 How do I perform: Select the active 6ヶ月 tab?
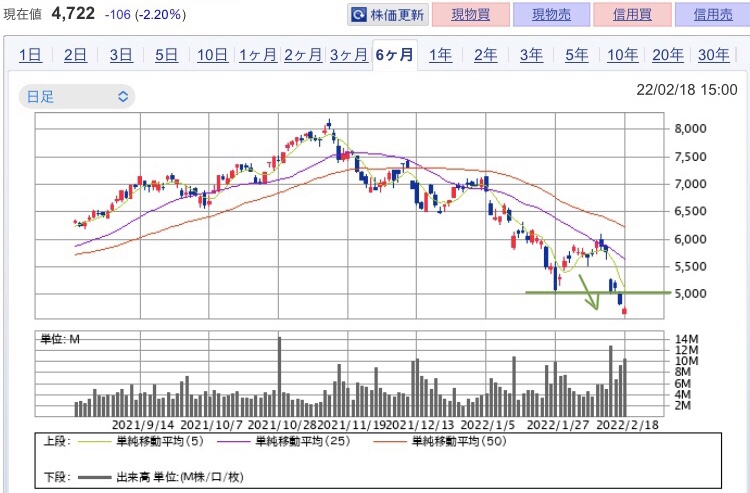point(395,55)
